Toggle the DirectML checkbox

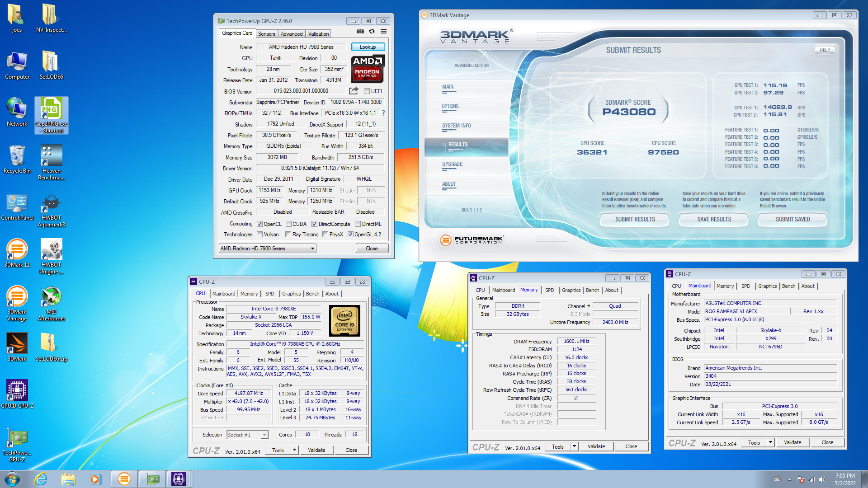(358, 224)
